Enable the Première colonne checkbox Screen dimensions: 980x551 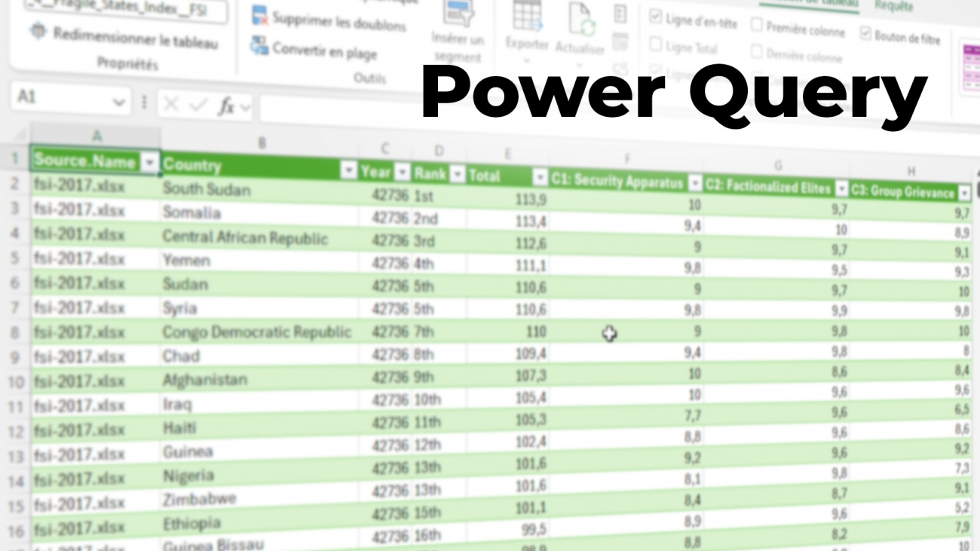click(756, 25)
